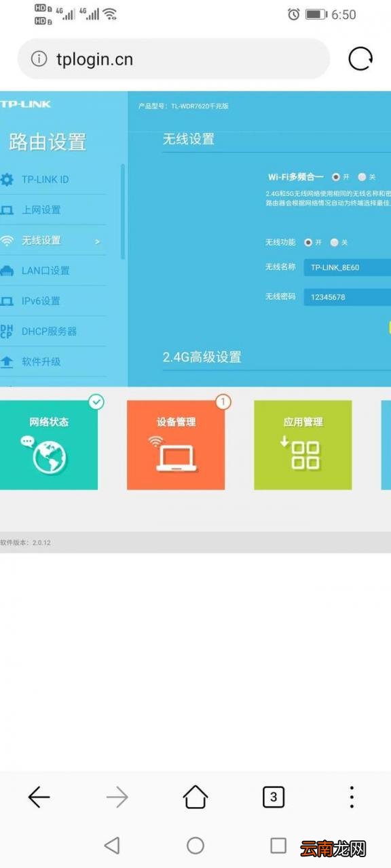Tap the Wi-Fi icon beside 无线设置
391x868 pixels.
(7, 240)
